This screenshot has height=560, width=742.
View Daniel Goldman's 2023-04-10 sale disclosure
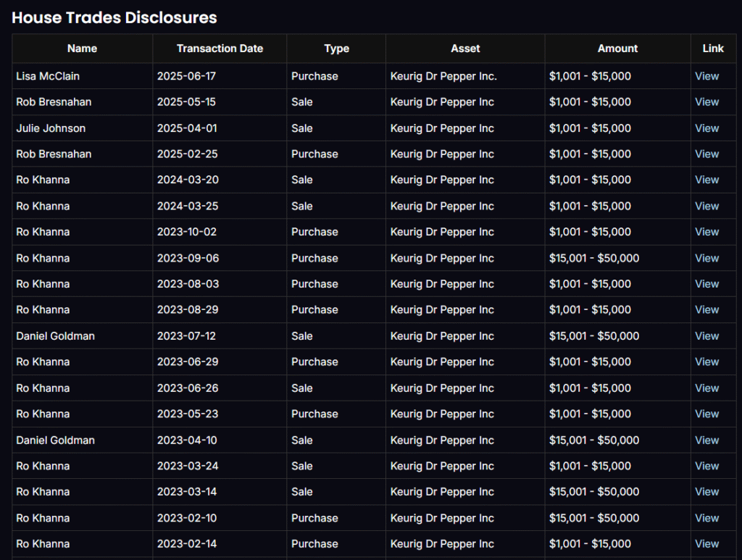(x=706, y=440)
